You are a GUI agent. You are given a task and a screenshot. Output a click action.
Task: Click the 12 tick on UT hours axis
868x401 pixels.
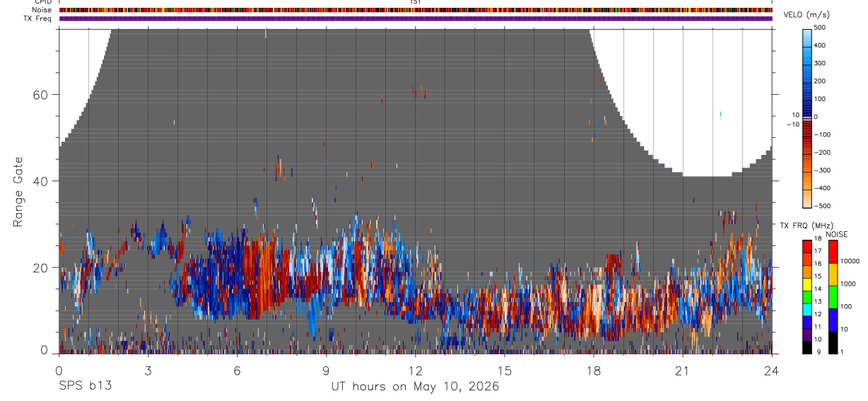point(416,370)
